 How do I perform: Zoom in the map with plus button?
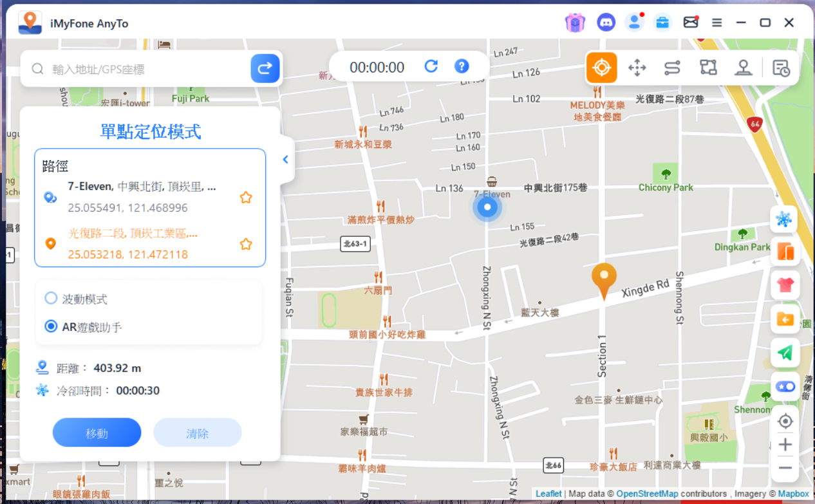tap(785, 445)
